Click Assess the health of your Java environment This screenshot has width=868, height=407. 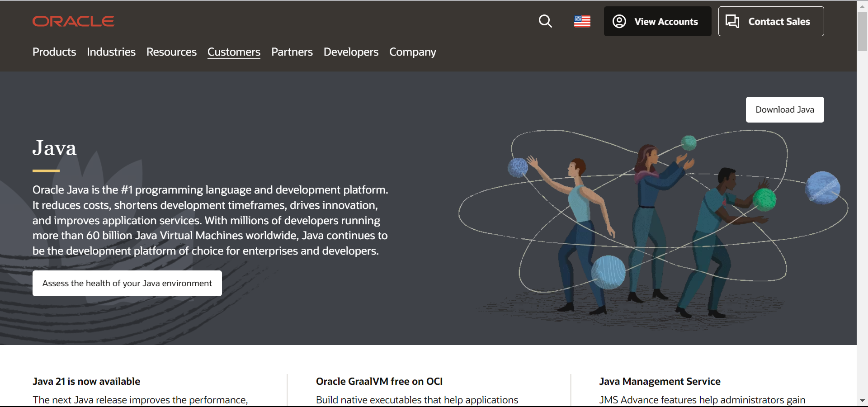tap(127, 283)
